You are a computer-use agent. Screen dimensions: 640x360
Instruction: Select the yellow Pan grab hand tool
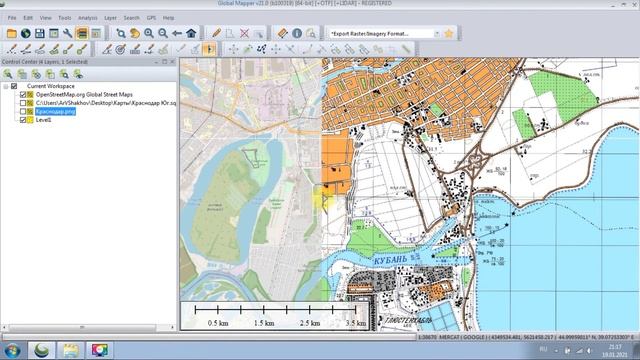[135, 33]
